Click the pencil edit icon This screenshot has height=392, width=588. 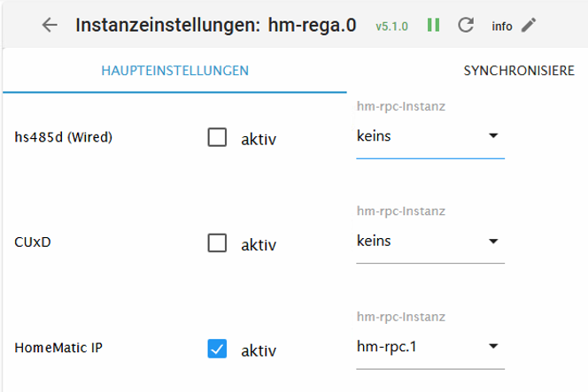click(x=529, y=25)
